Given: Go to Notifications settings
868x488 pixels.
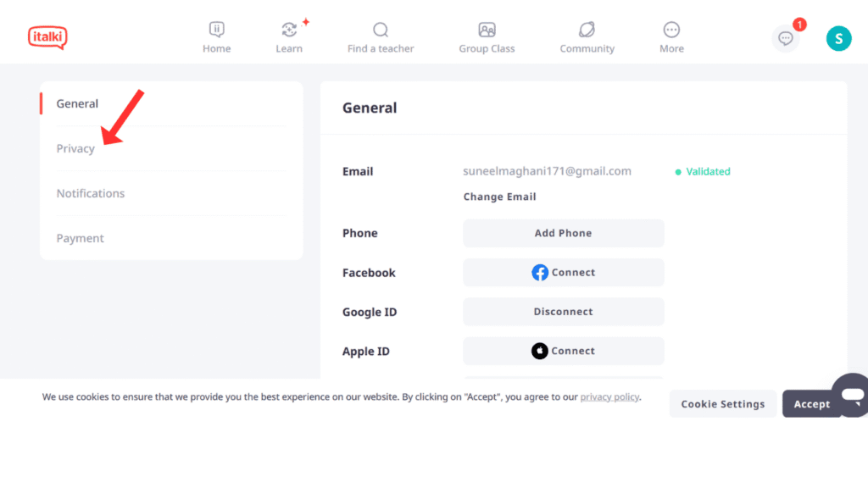Looking at the screenshot, I should pyautogui.click(x=91, y=194).
